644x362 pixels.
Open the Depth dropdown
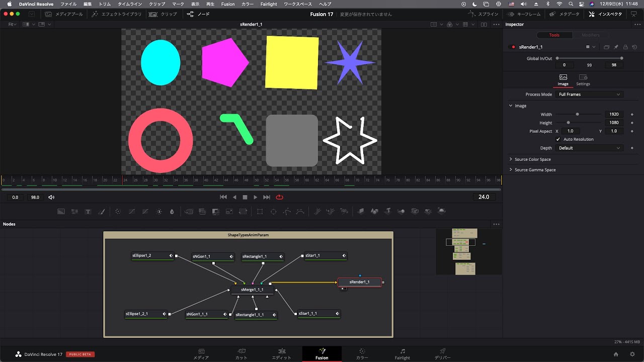(589, 148)
